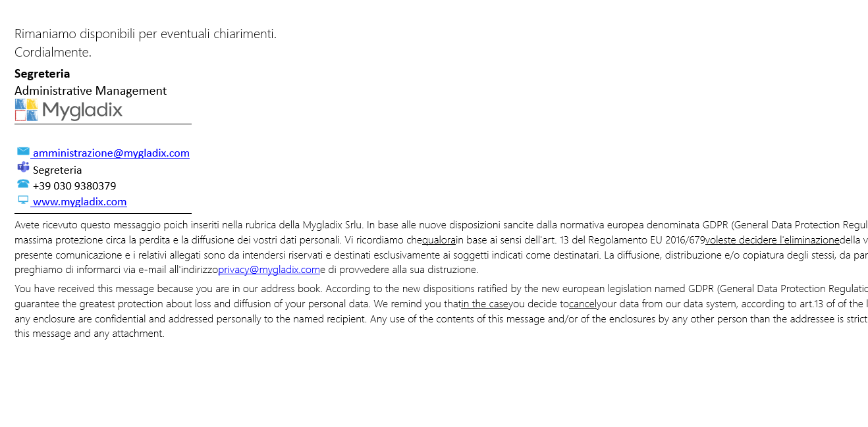The image size is (868, 427).
Task: Click the "Administrative Management" title line
Action: tap(90, 91)
